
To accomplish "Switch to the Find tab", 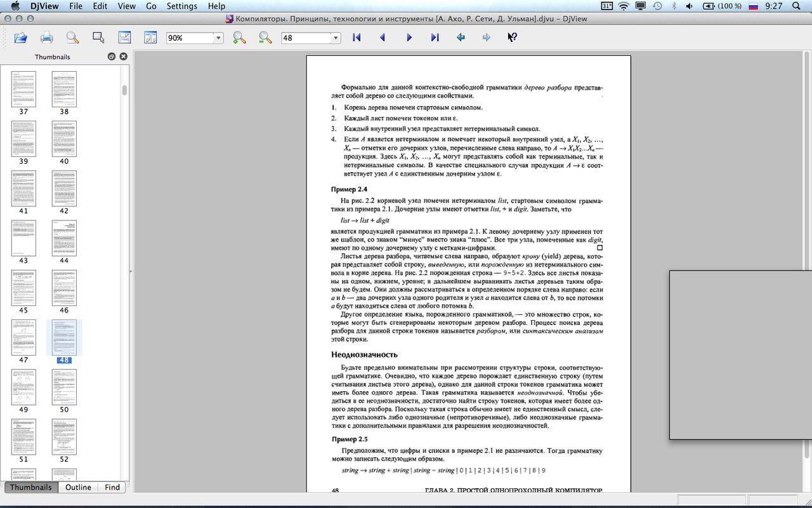I will tap(112, 487).
